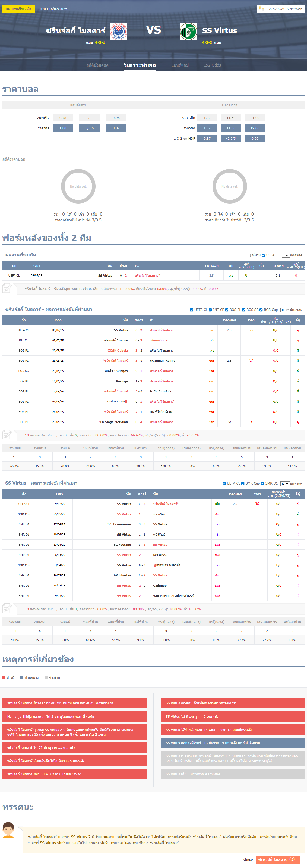Click the opening handicap odds 0.78

point(63,118)
